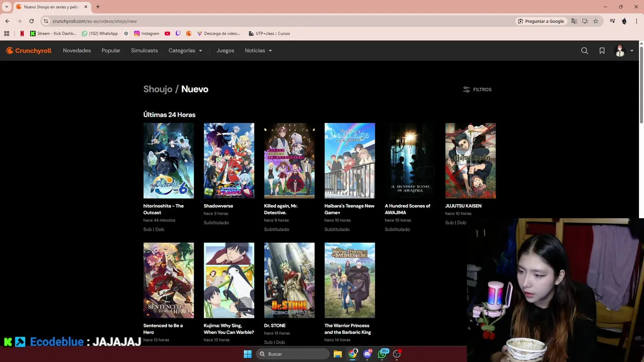Click The Warrior Princess and the Barbaric King title
Screen dimensions: 644x362
[348, 329]
